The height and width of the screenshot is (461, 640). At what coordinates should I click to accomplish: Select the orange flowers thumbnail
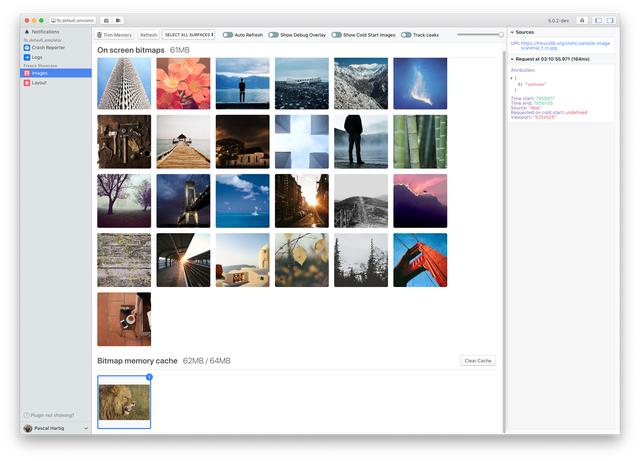(183, 83)
